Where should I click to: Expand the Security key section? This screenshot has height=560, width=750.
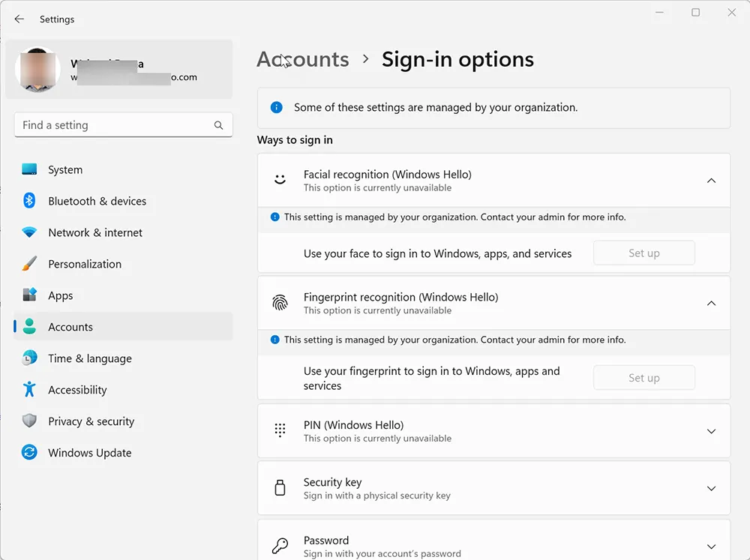coord(711,487)
